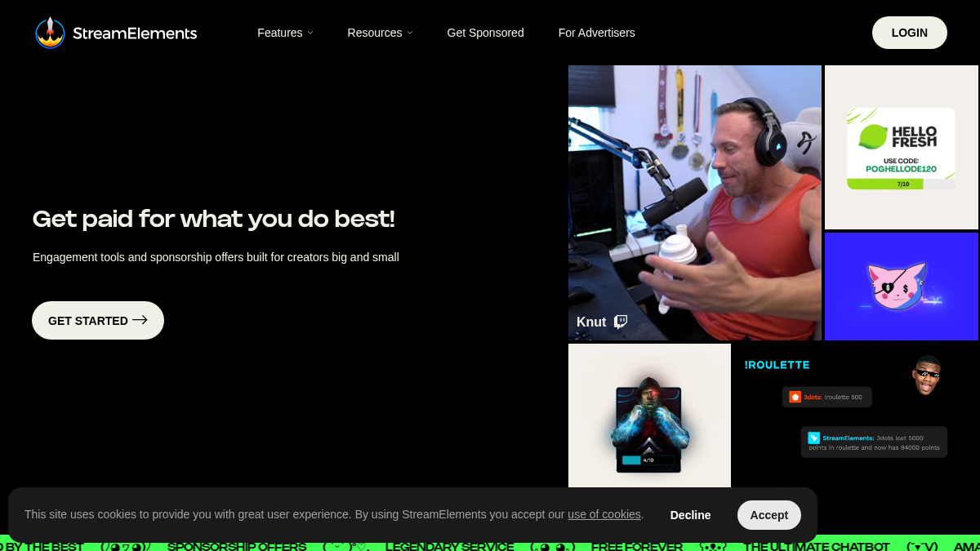
Task: Expand the Resources menu chevron
Action: click(410, 33)
